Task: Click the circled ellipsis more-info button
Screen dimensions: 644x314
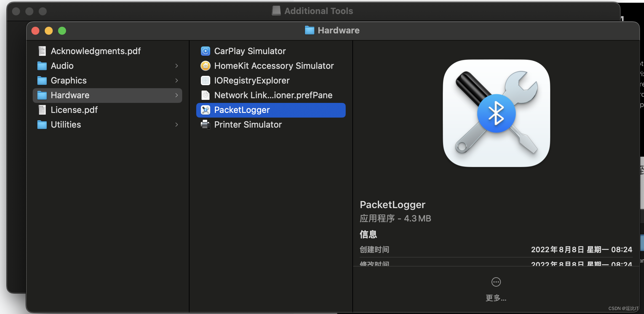Action: coord(496,282)
